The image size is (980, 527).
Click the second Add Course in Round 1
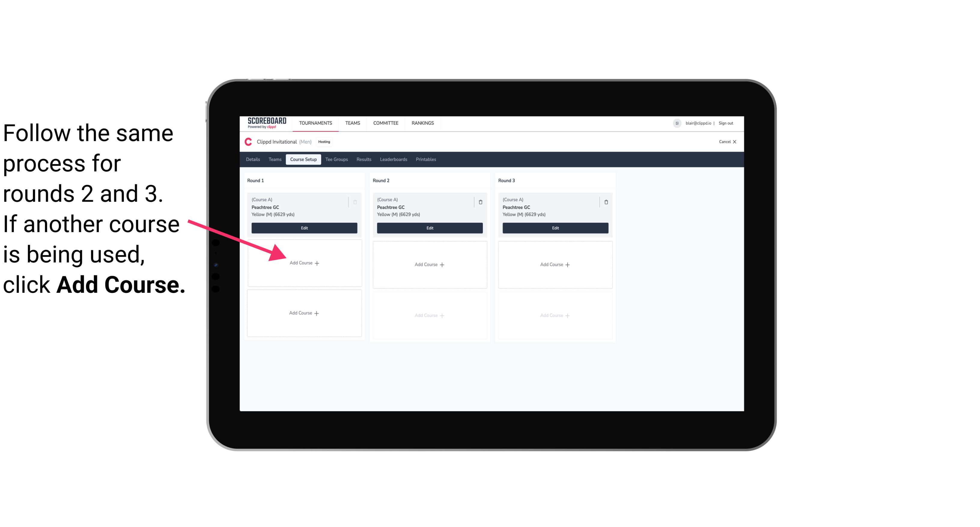304,313
